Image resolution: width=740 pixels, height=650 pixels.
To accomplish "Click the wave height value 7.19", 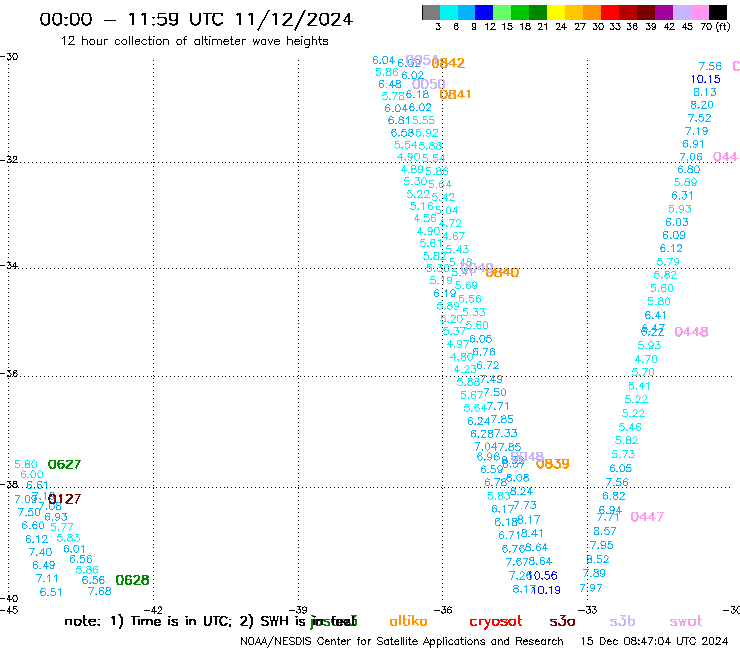I will [x=697, y=131].
